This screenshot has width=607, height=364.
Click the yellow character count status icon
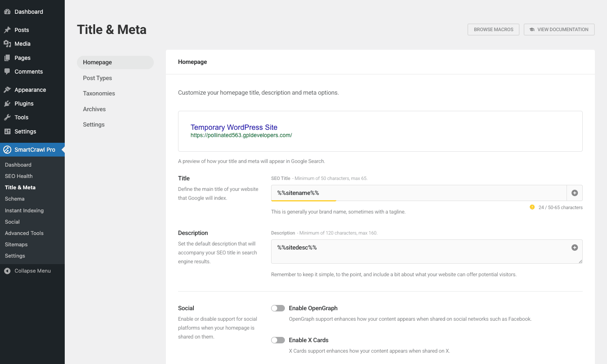[x=532, y=207]
